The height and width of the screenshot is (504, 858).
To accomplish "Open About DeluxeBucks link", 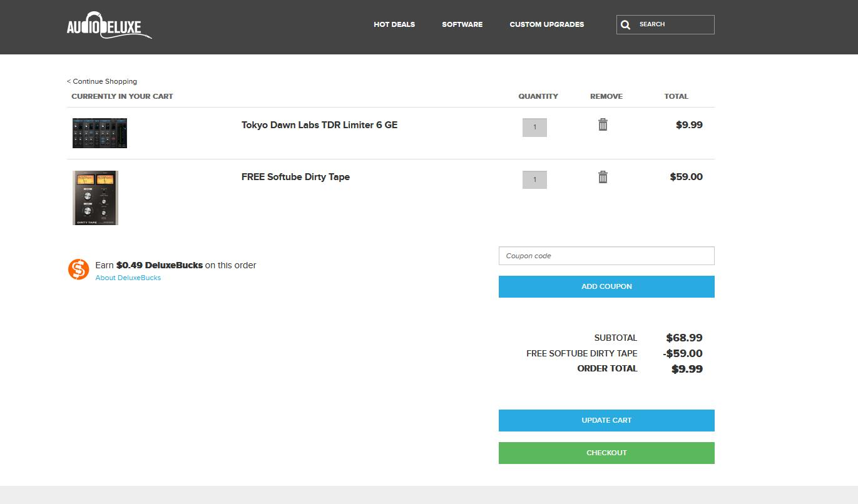I will [x=128, y=278].
